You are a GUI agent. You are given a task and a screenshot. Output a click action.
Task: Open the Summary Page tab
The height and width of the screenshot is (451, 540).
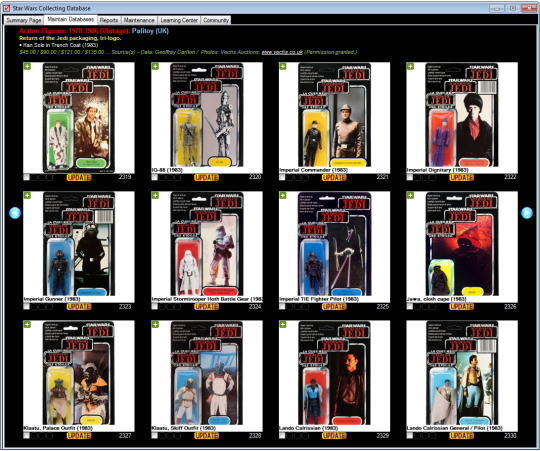pos(23,20)
